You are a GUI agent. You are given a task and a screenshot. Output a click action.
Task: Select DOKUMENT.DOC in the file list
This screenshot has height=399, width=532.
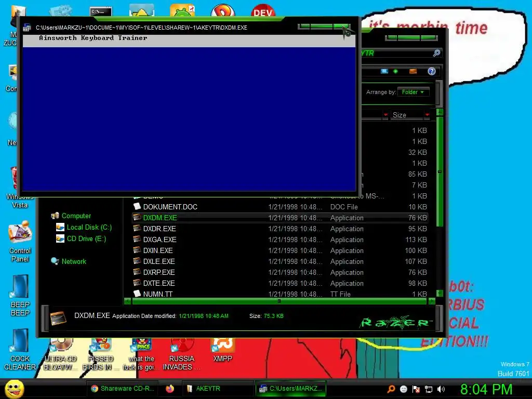pyautogui.click(x=280, y=207)
